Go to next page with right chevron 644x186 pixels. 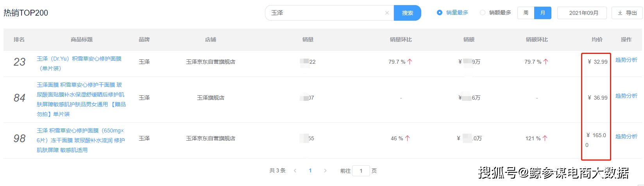coord(325,171)
